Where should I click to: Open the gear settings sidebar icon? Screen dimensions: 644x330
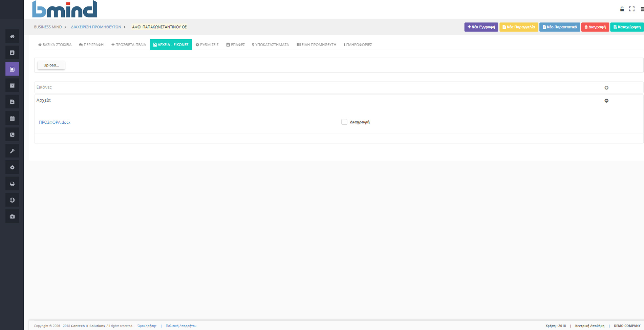tap(12, 167)
